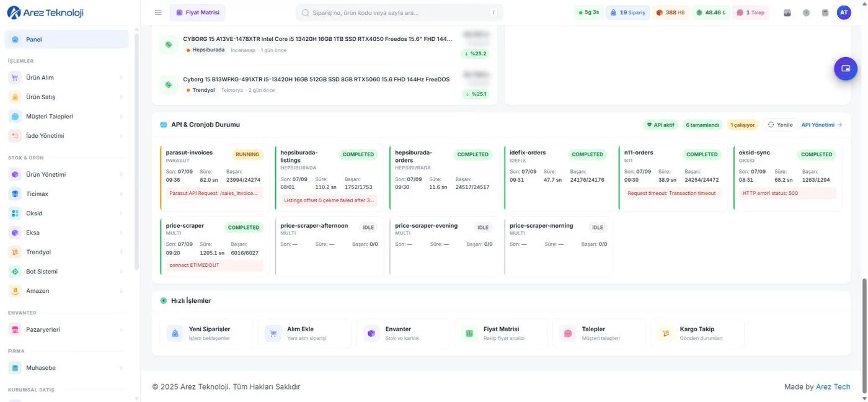Switch to the Fiyat Matrisi top bar tab
The image size is (868, 402).
coord(198,12)
